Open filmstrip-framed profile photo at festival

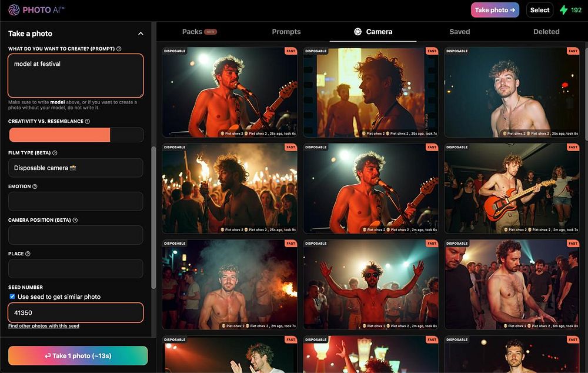(370, 92)
